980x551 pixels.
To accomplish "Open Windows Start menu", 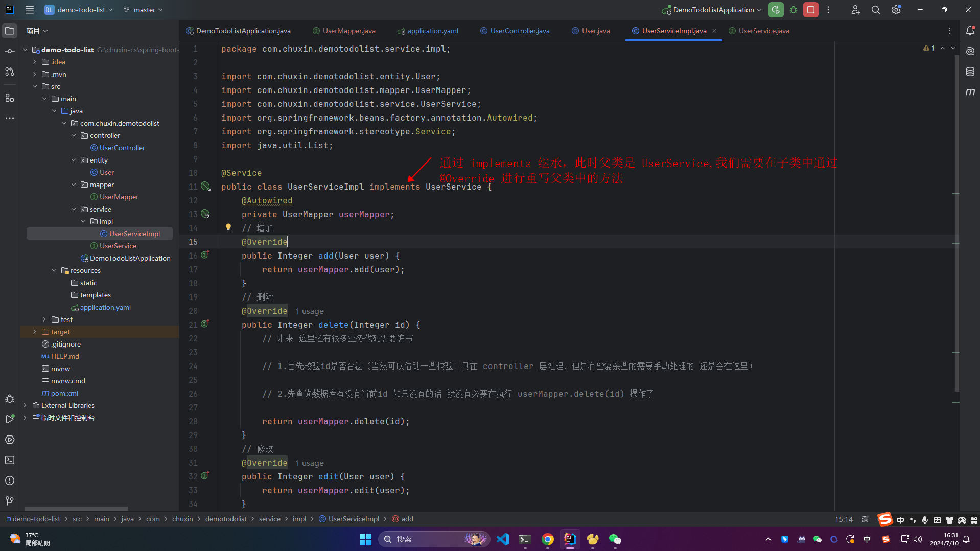I will click(x=365, y=539).
